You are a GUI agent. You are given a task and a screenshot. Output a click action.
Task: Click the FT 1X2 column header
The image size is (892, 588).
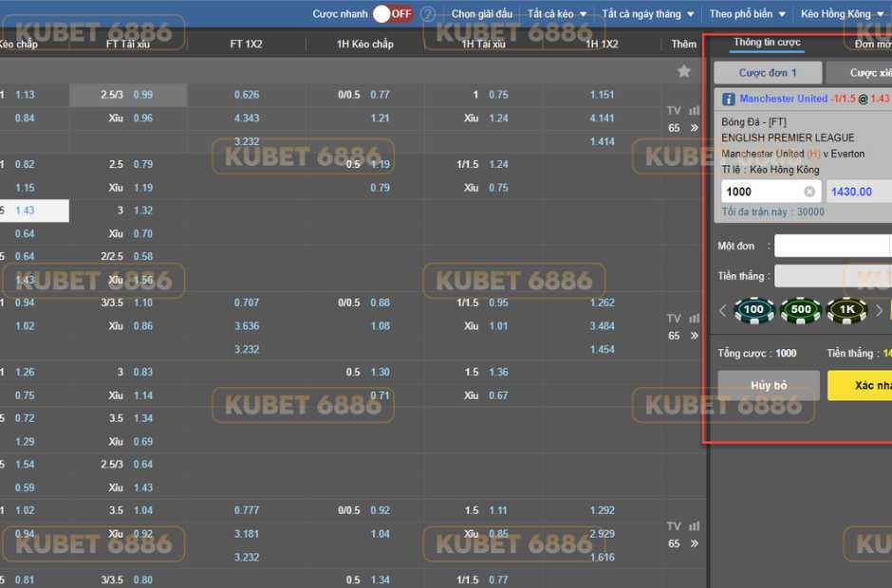(x=247, y=44)
